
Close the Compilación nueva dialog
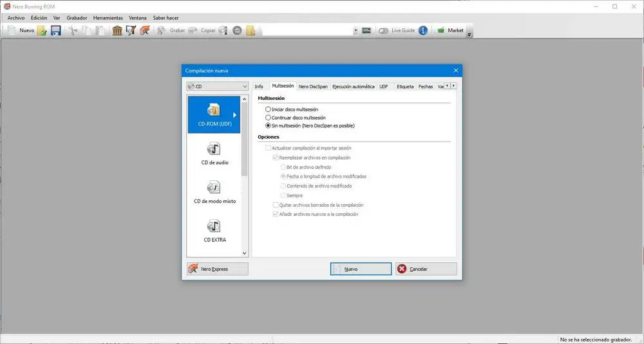(x=455, y=71)
